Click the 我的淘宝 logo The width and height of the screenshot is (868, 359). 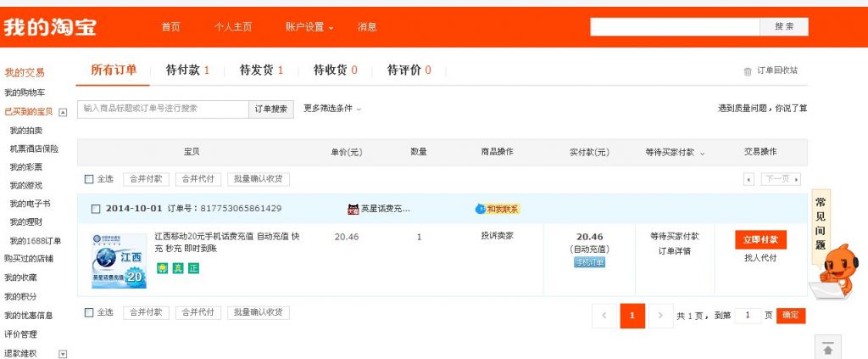(x=50, y=26)
